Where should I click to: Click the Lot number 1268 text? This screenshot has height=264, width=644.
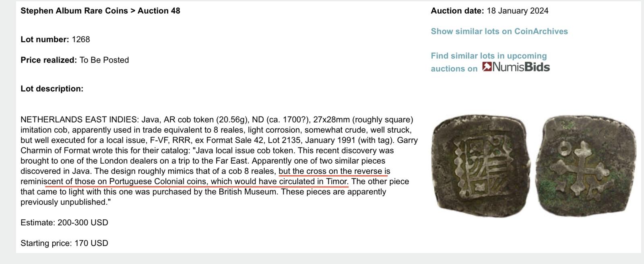[x=55, y=39]
